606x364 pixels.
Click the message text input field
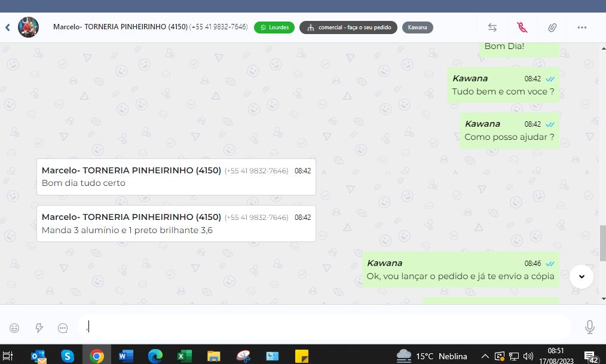(x=323, y=327)
